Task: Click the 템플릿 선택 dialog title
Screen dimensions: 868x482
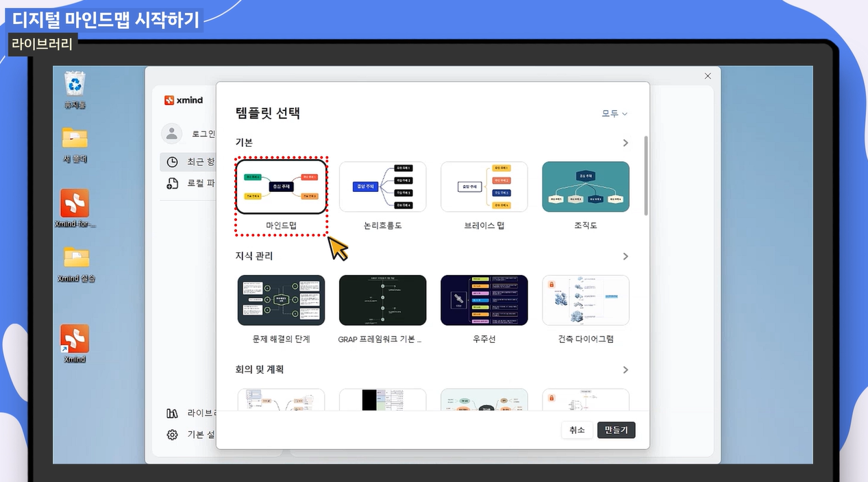Action: [268, 113]
